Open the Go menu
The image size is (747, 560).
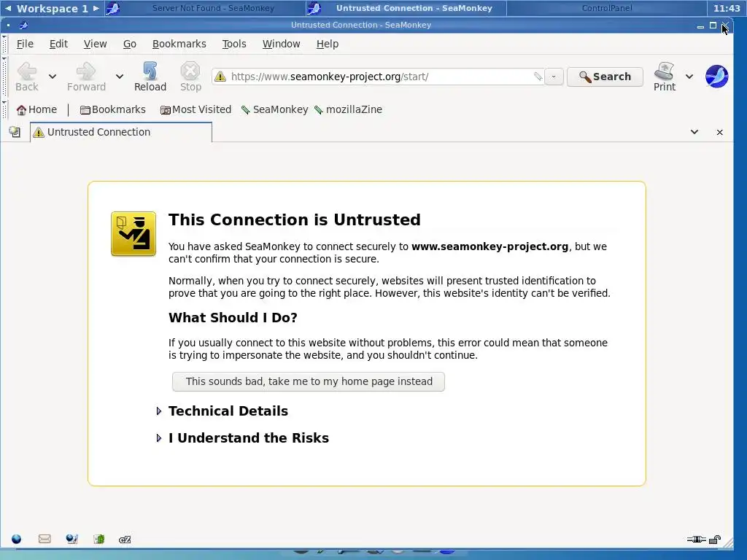[x=130, y=44]
